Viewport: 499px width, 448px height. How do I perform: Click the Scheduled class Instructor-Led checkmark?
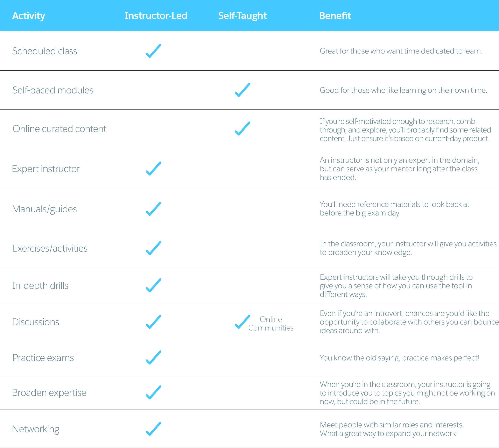tap(153, 51)
